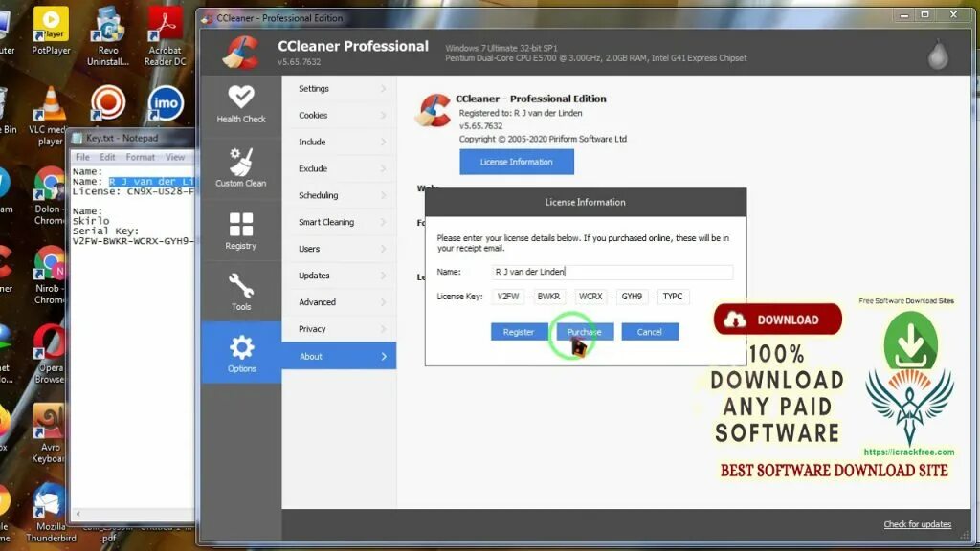Click the skirlo name line in Notepad
Image resolution: width=980 pixels, height=551 pixels.
[91, 221]
